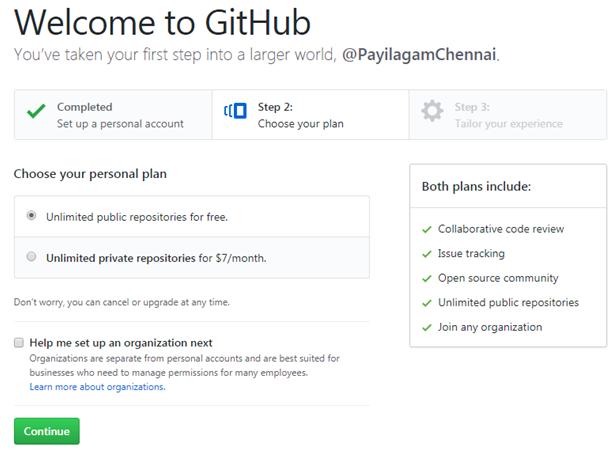Open Learn more about organizations link
Image resolution: width=613 pixels, height=452 pixels.
pos(97,387)
